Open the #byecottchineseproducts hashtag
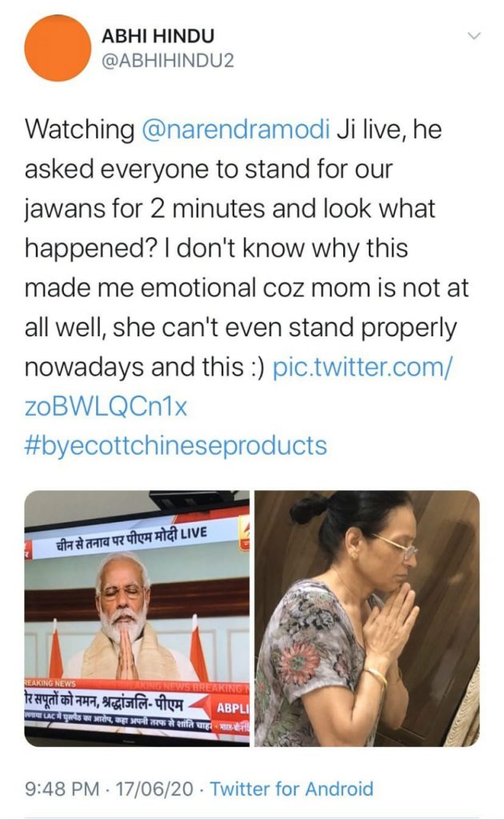This screenshot has height=820, width=504. pos(176,445)
